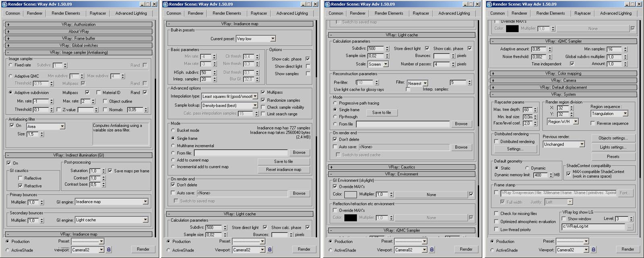Open the VRay Color mapping rollout
The width and height of the screenshot is (644, 258).
(563, 73)
